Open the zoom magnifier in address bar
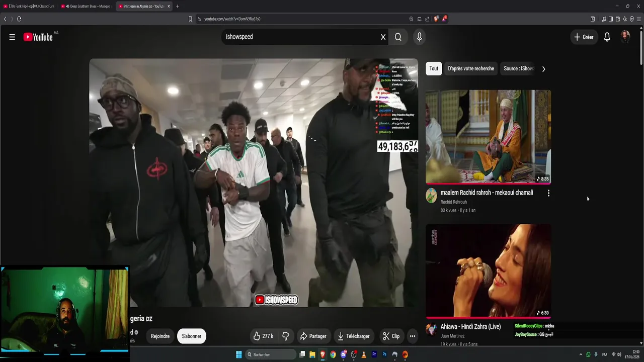644x362 pixels. click(x=411, y=19)
